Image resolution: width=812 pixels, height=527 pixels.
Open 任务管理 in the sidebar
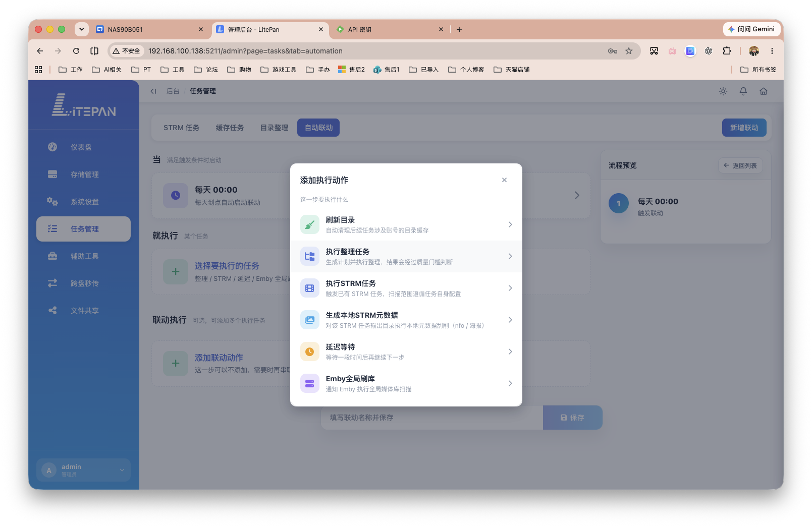point(83,229)
